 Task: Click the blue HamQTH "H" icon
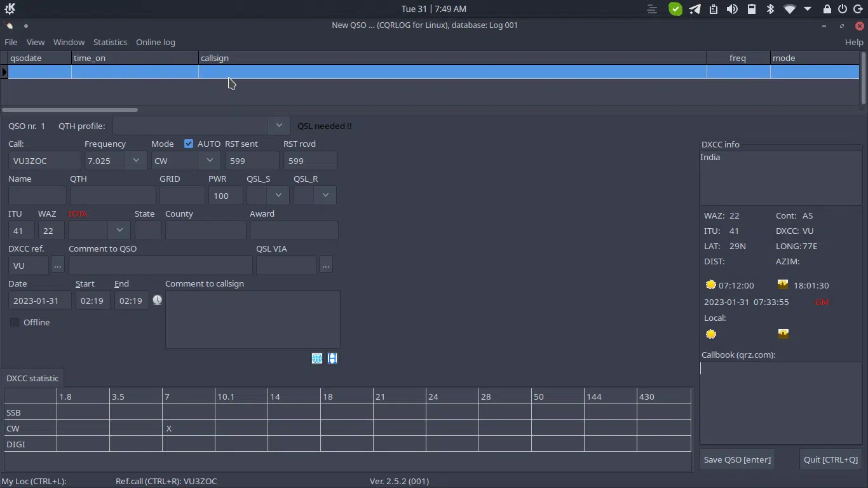pyautogui.click(x=332, y=358)
